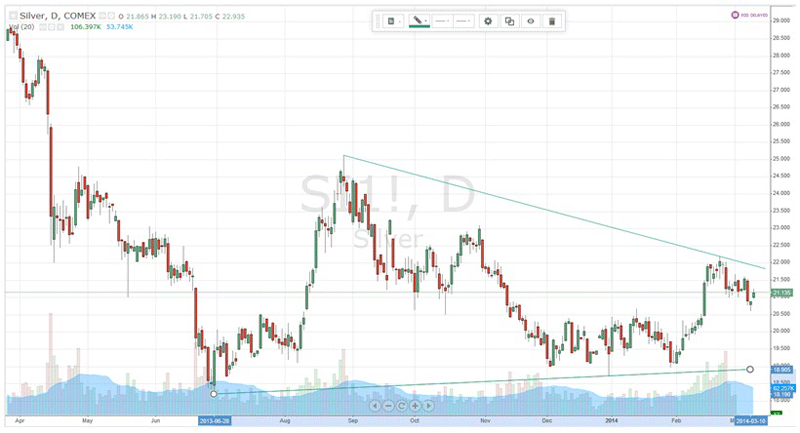Viewport: 800px width, 433px height.
Task: Click the low price value 21.705
Action: click(x=201, y=16)
